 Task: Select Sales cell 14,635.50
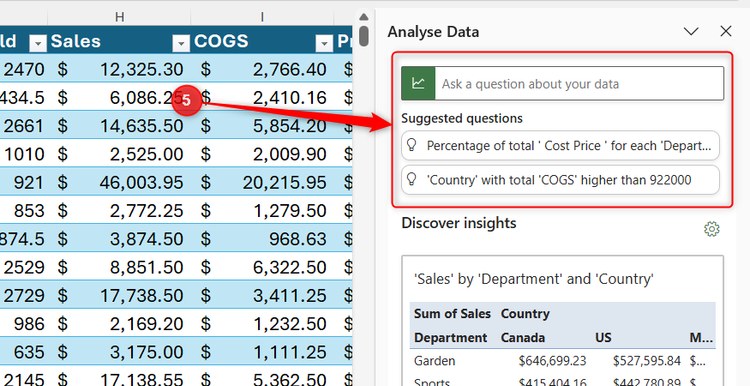pos(119,126)
